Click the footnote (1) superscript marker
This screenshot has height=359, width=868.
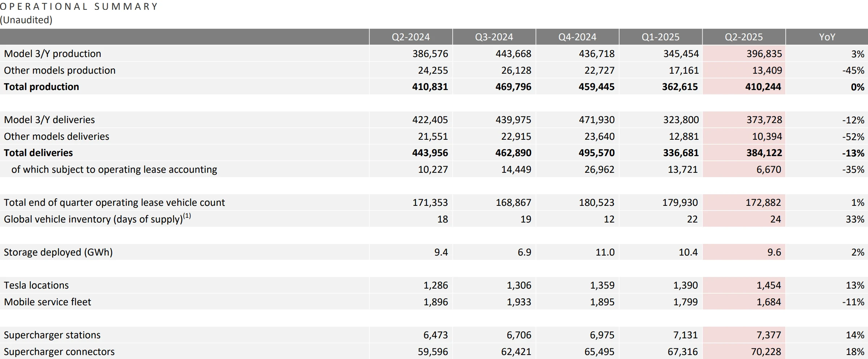(187, 216)
